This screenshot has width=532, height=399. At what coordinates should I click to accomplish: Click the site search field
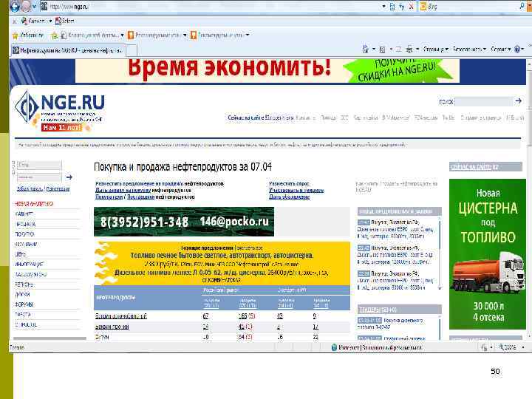click(483, 101)
